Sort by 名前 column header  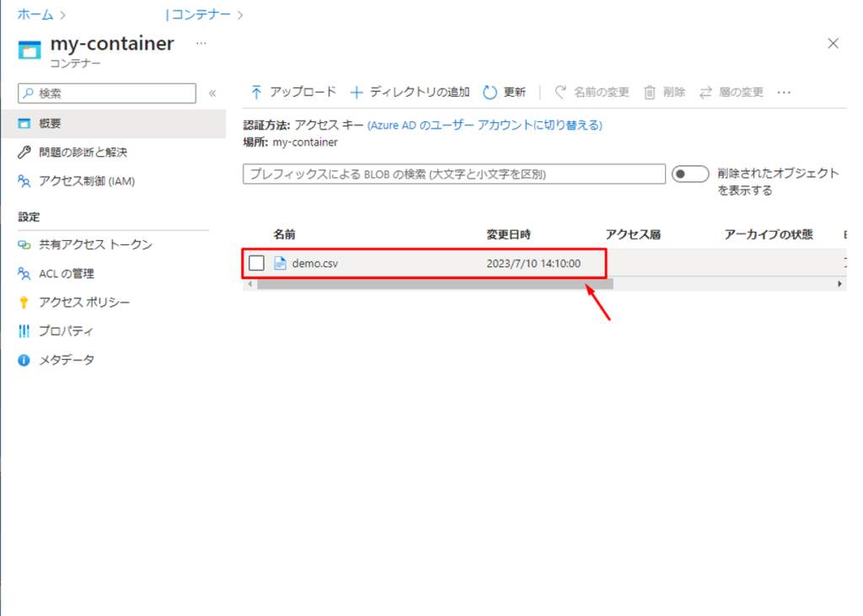[x=285, y=234]
